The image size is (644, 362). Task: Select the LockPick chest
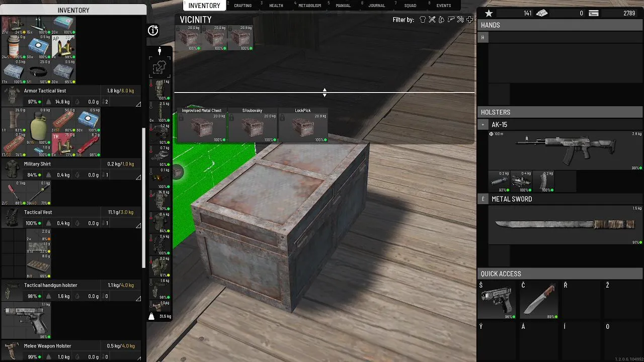(303, 125)
